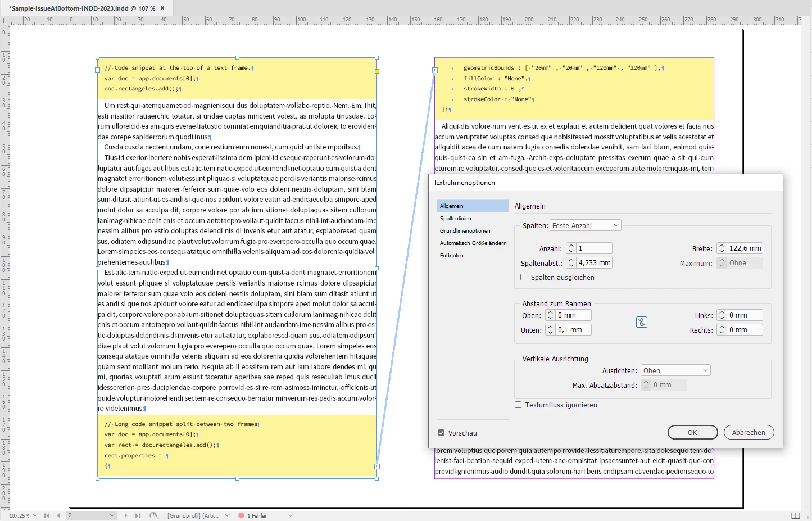Viewport: 812px width, 521px height.
Task: Click the out port of the left text frame
Action: pos(377,466)
